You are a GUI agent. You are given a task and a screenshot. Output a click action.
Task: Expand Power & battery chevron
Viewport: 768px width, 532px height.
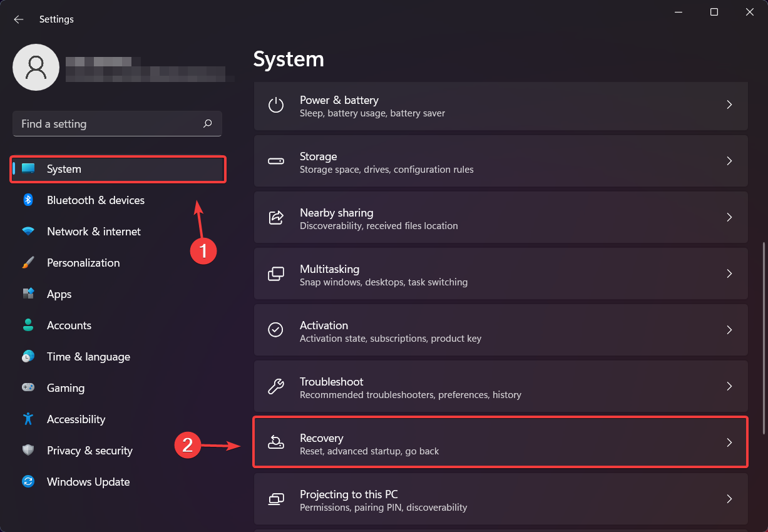coord(729,105)
